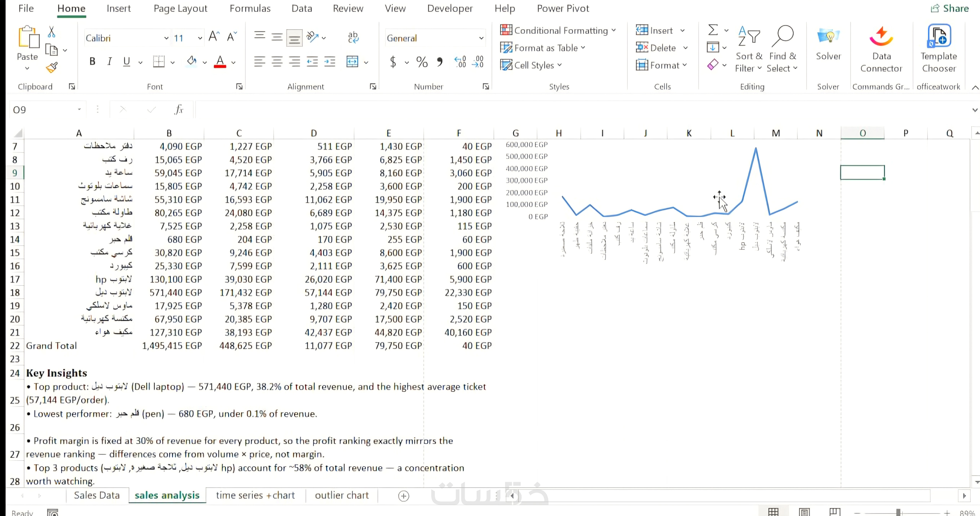Expand Conditional Formatting menu

pos(558,30)
